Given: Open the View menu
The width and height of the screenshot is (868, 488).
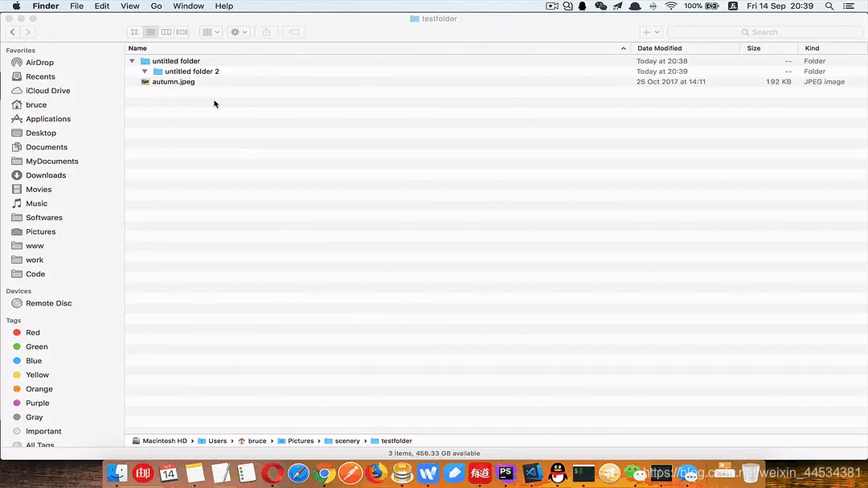Looking at the screenshot, I should point(130,6).
